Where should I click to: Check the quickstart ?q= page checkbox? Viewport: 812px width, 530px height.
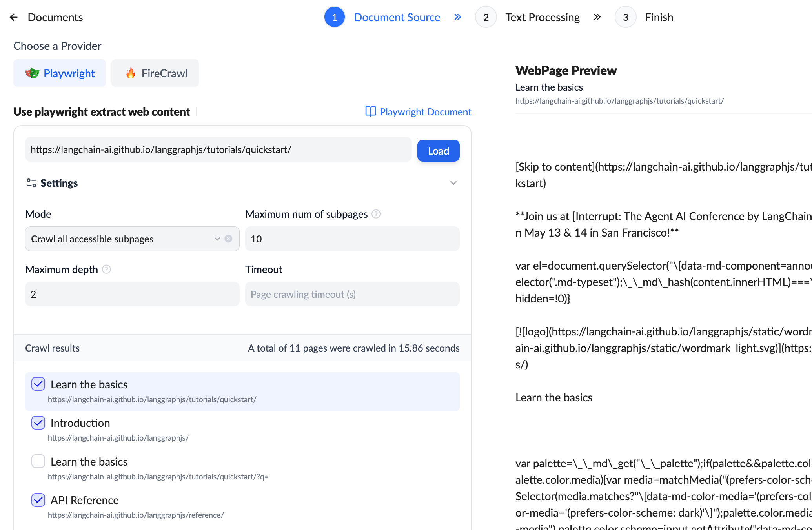38,461
